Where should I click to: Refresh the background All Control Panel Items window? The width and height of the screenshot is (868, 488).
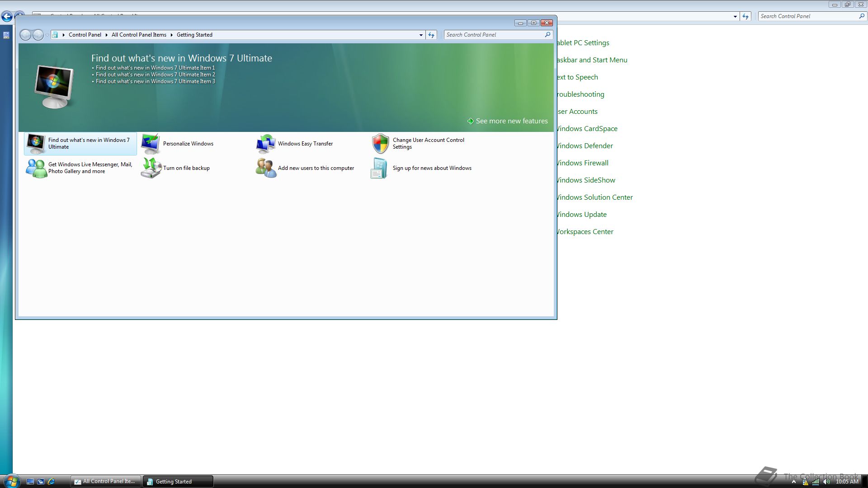745,16
